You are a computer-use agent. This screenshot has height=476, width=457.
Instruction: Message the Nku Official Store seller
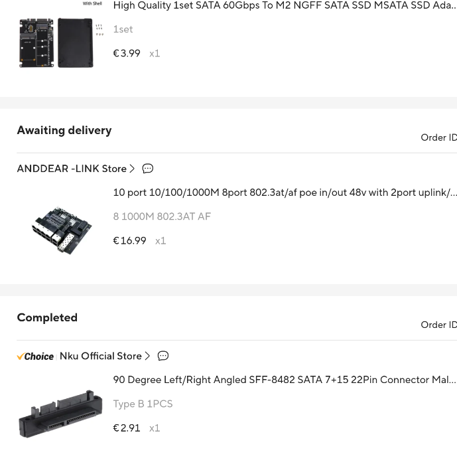tap(163, 356)
